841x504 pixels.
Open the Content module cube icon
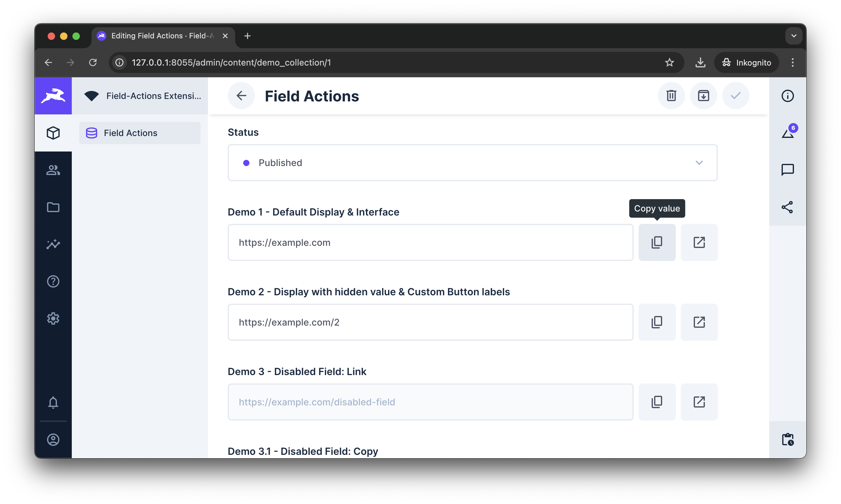53,133
